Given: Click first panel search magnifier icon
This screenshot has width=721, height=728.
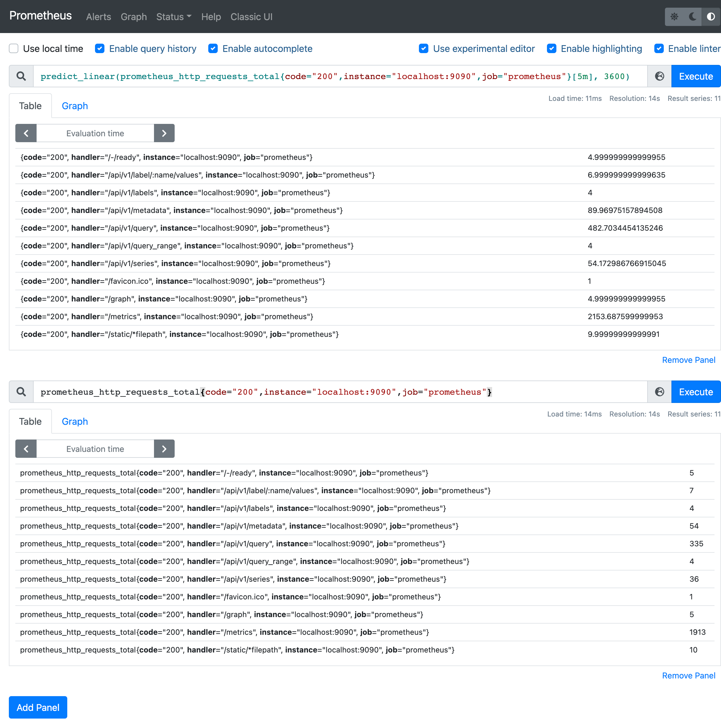Looking at the screenshot, I should (x=22, y=76).
